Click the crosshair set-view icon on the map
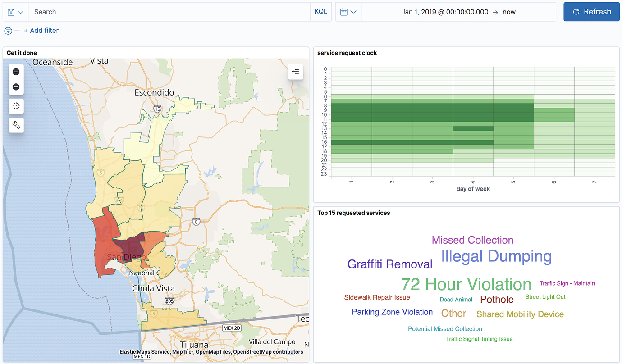This screenshot has width=622, height=364. [16, 106]
